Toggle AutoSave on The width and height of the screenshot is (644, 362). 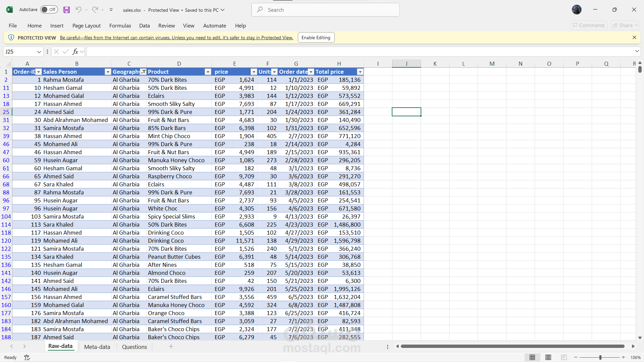(49, 9)
